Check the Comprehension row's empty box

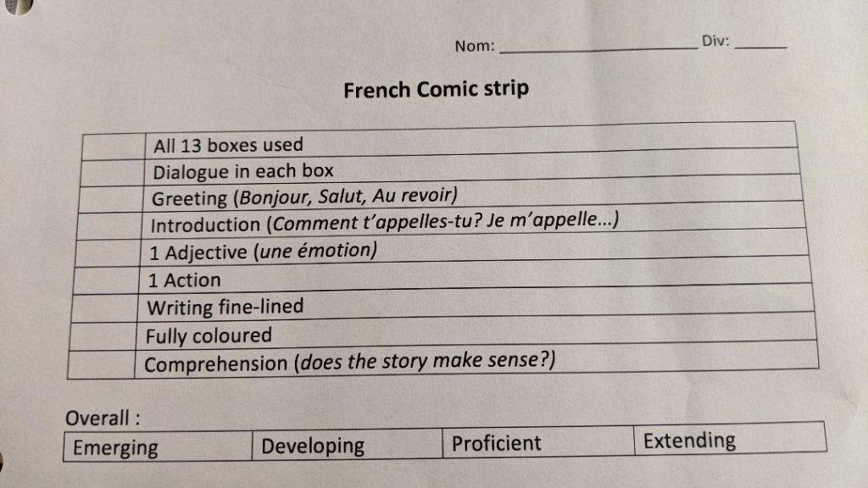tap(101, 365)
